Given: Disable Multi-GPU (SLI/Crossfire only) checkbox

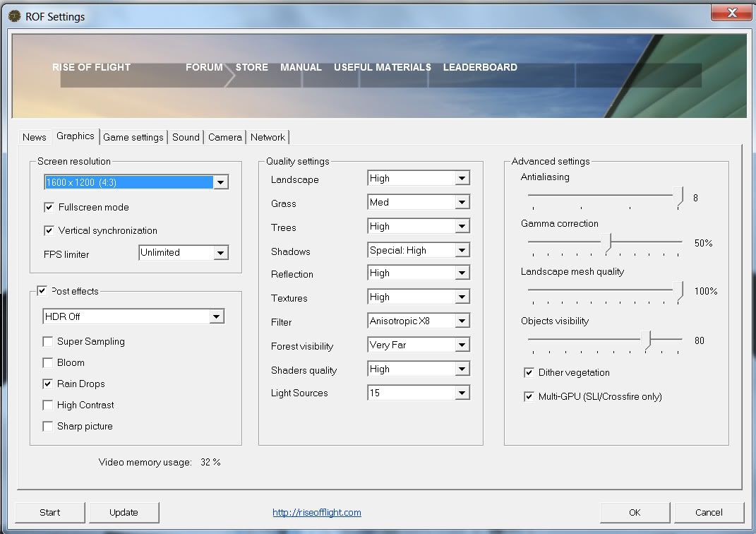Looking at the screenshot, I should (529, 396).
